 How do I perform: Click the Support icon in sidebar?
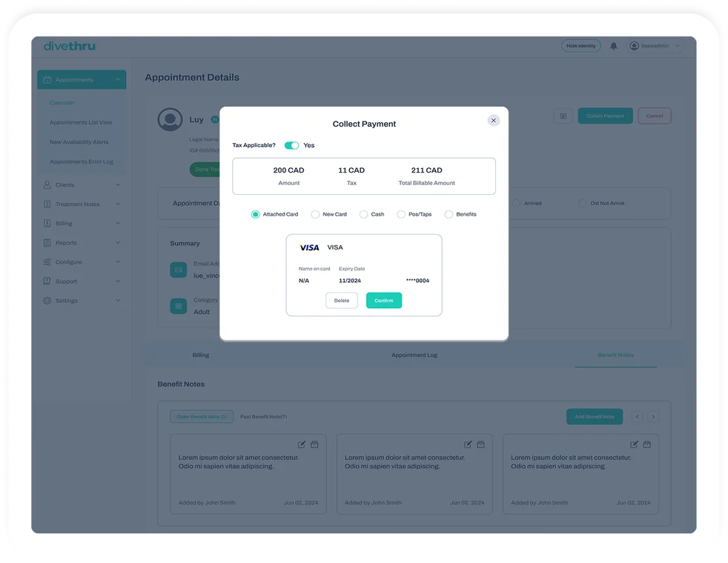47,281
